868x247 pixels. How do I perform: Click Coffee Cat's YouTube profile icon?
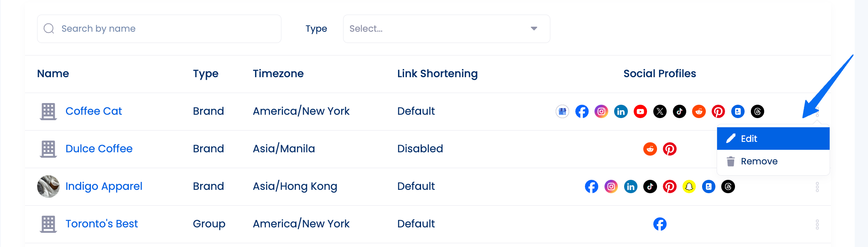pos(640,111)
